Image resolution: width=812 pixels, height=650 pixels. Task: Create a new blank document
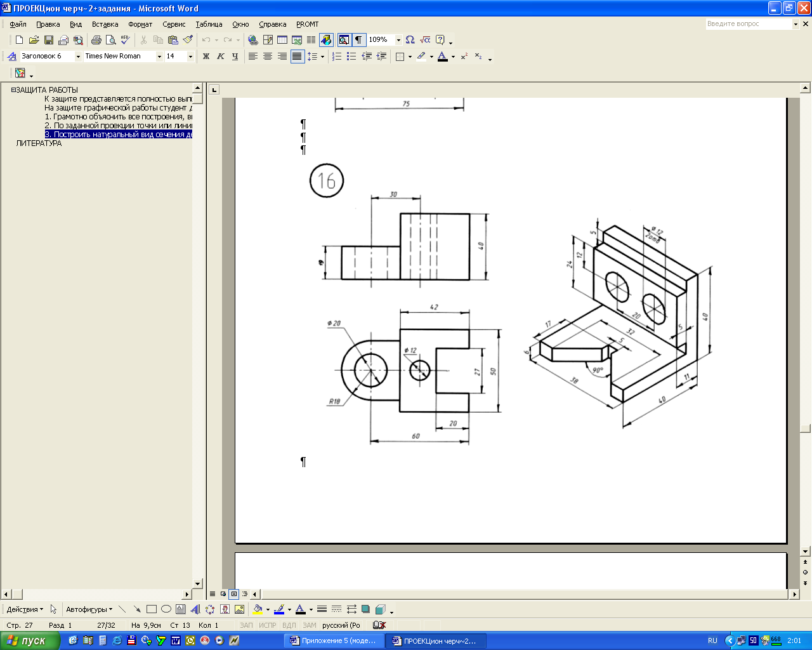pos(20,40)
